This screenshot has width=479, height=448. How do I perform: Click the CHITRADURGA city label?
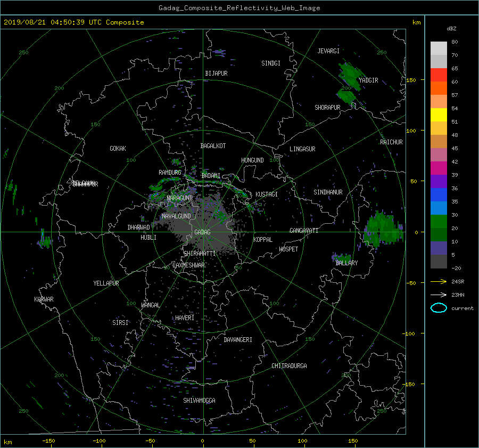(x=289, y=366)
